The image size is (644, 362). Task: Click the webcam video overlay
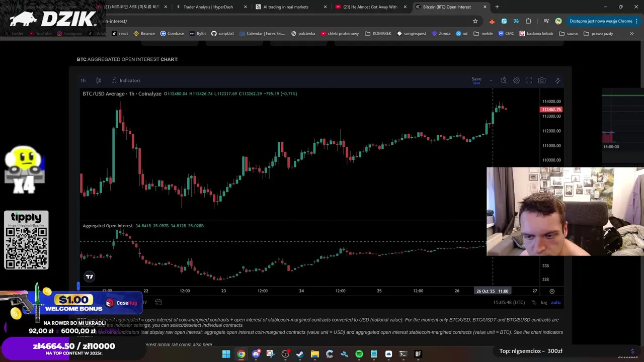click(x=565, y=212)
